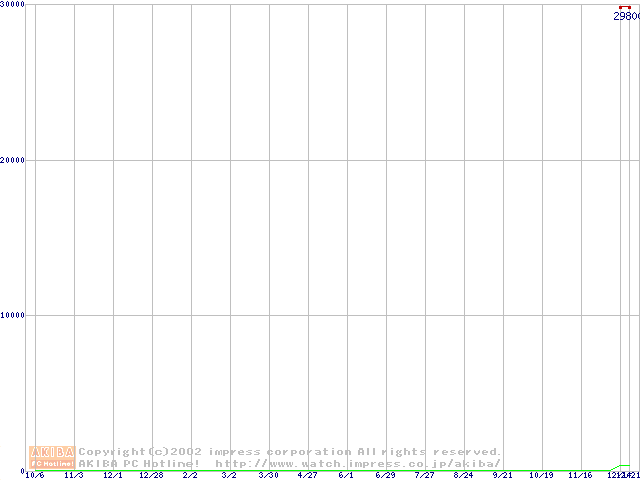This screenshot has height=480, width=640.
Task: Click the 6/29 date label
Action: (x=385, y=475)
